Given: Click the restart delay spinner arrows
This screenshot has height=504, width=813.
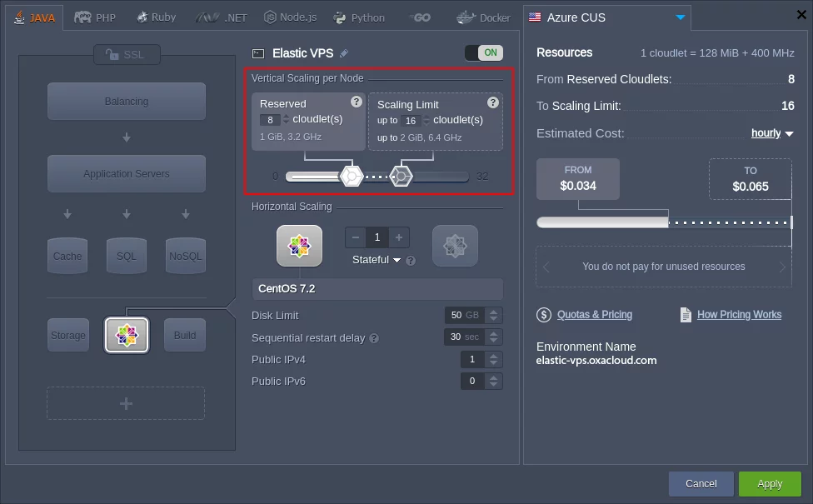Looking at the screenshot, I should 494,337.
